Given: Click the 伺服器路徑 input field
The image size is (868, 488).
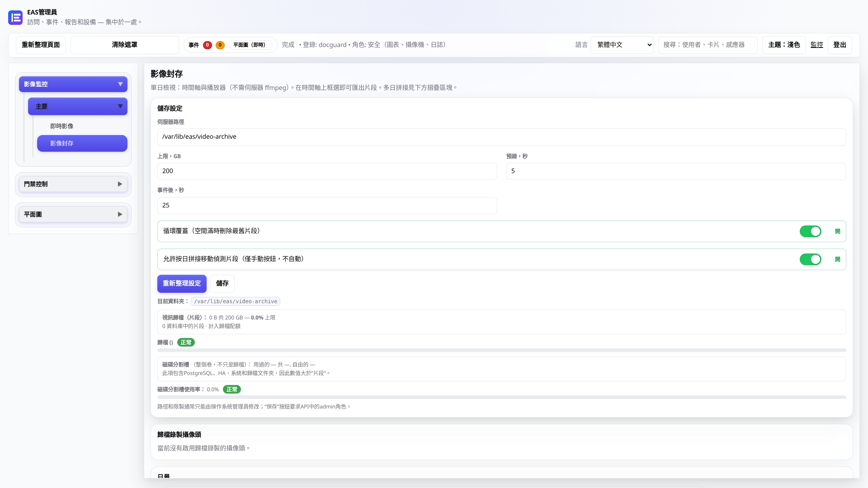Looking at the screenshot, I should (501, 137).
